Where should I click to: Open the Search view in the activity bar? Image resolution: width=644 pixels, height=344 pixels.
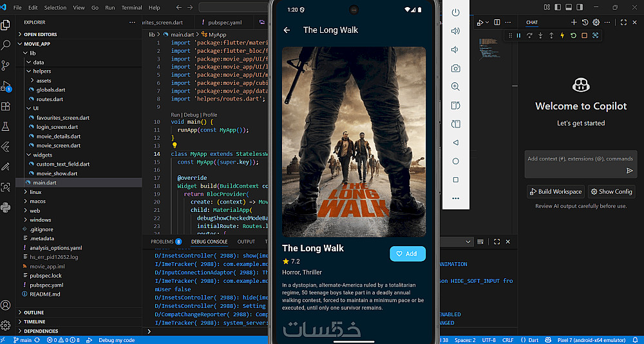[x=6, y=45]
